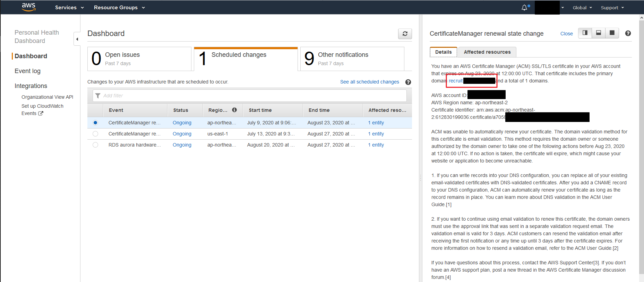Open Event log in the sidebar
Image resolution: width=644 pixels, height=282 pixels.
click(x=27, y=71)
